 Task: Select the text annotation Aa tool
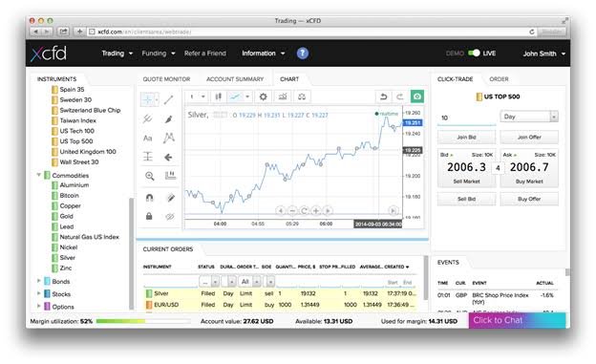[x=148, y=139]
